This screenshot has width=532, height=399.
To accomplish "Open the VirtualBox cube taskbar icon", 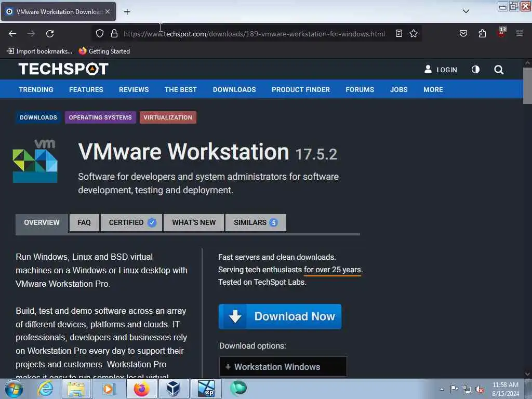I will [x=174, y=389].
